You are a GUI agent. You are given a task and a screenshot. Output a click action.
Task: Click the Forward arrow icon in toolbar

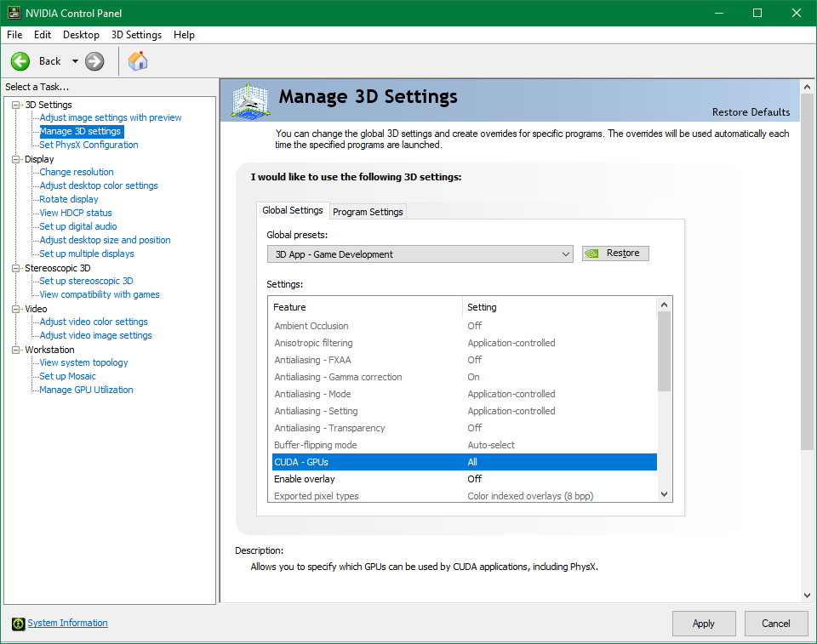click(94, 61)
